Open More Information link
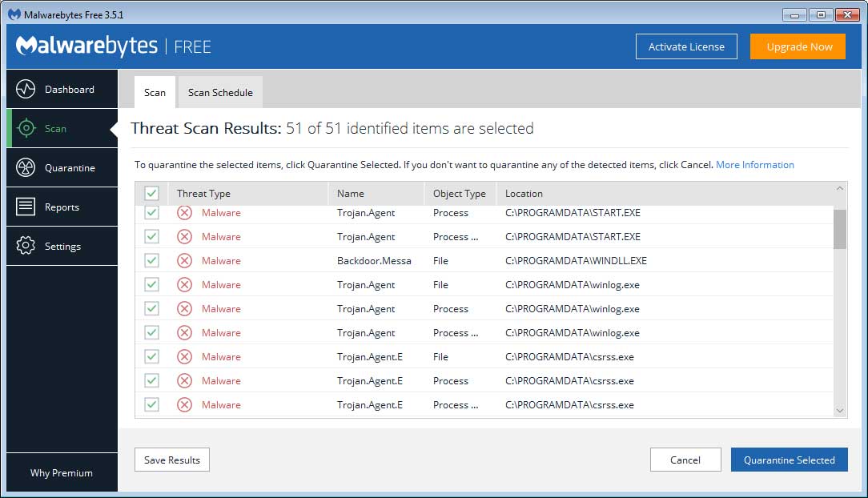 (x=754, y=165)
